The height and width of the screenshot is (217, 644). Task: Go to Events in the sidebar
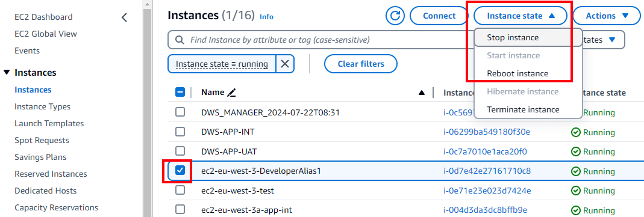27,50
